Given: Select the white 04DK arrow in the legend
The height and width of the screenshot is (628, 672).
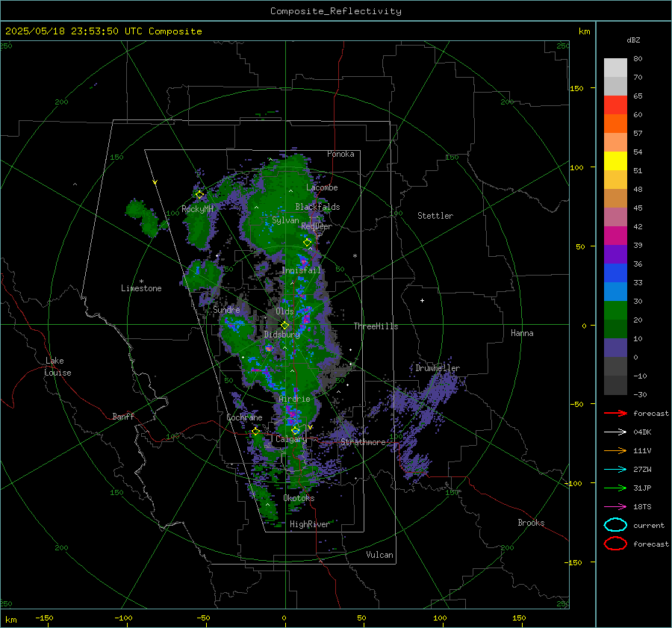Looking at the screenshot, I should 615,432.
